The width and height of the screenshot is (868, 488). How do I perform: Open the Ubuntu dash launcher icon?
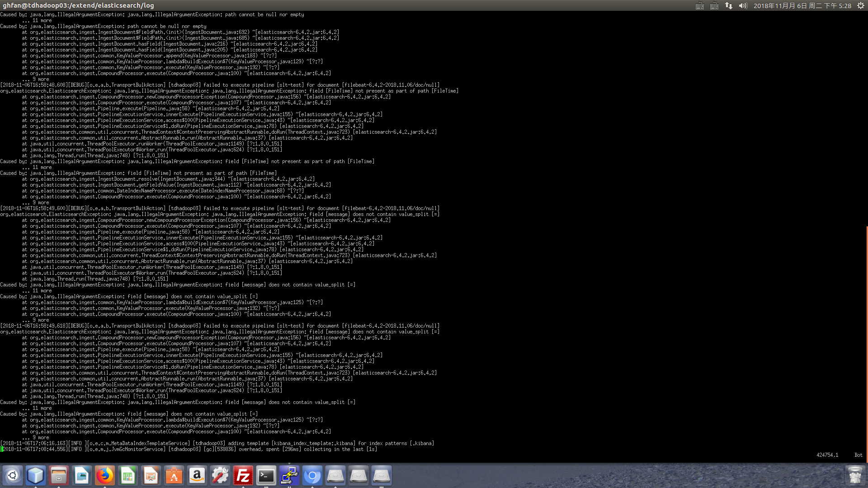coord(13,475)
